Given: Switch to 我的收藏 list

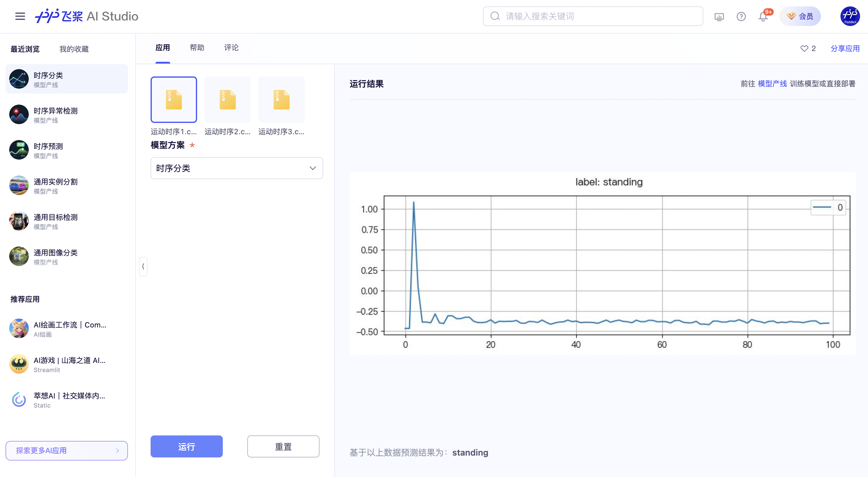Looking at the screenshot, I should click(74, 49).
